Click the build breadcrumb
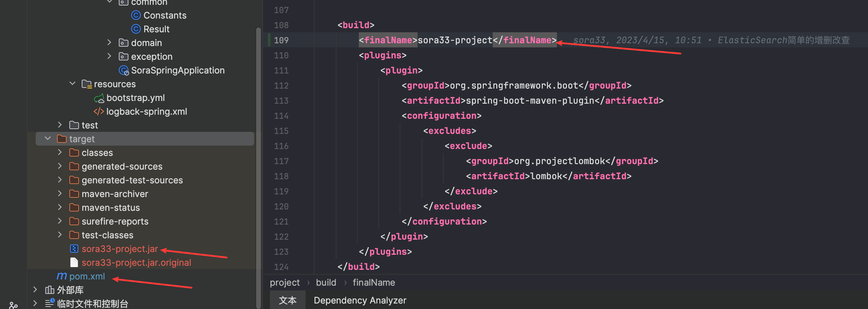Screen dimensions: 868x309 click(x=326, y=283)
